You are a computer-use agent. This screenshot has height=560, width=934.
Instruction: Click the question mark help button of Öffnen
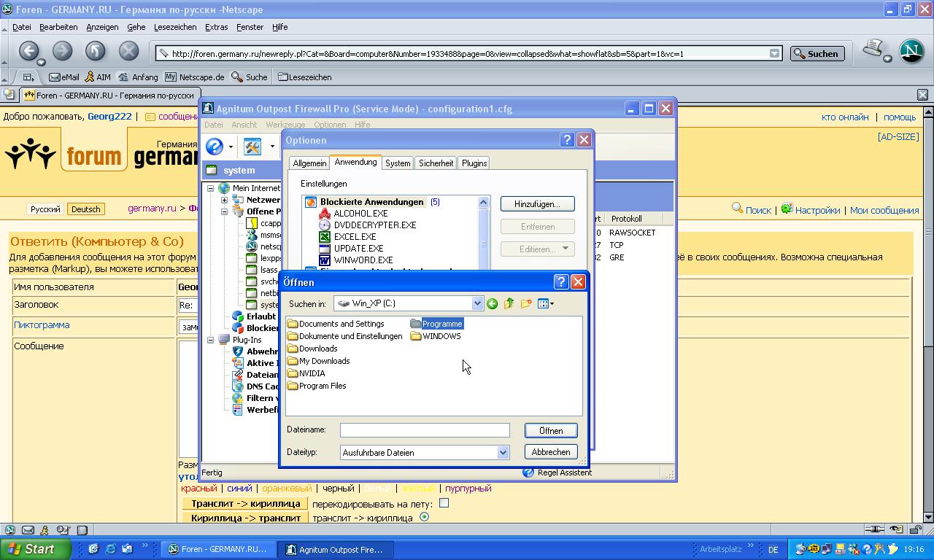point(561,282)
